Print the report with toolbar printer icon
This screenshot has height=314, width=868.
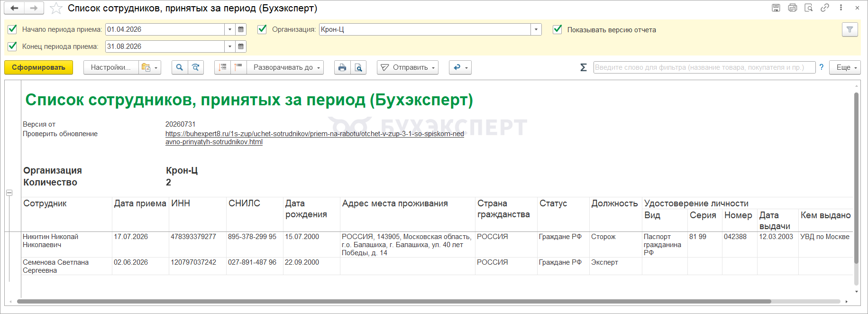(342, 67)
